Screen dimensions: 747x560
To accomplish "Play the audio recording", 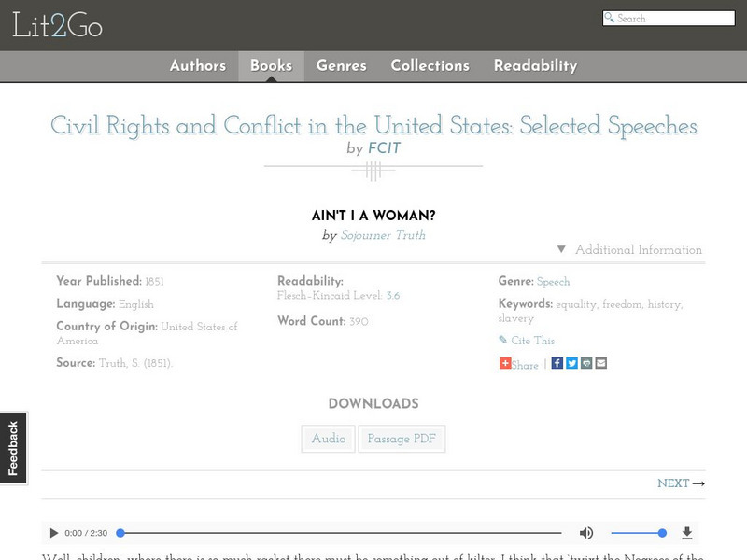I will point(53,533).
